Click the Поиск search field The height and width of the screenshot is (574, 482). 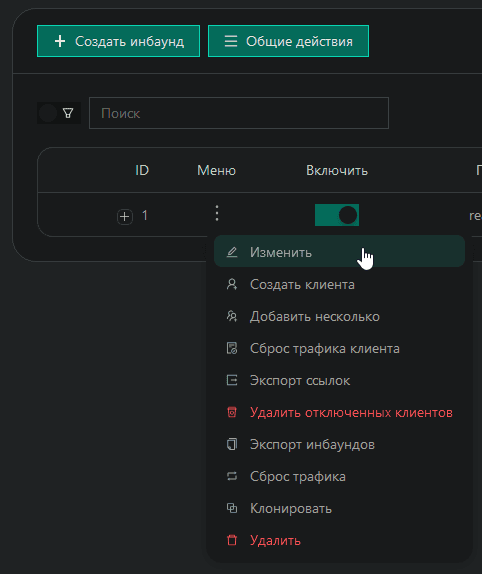pos(239,113)
